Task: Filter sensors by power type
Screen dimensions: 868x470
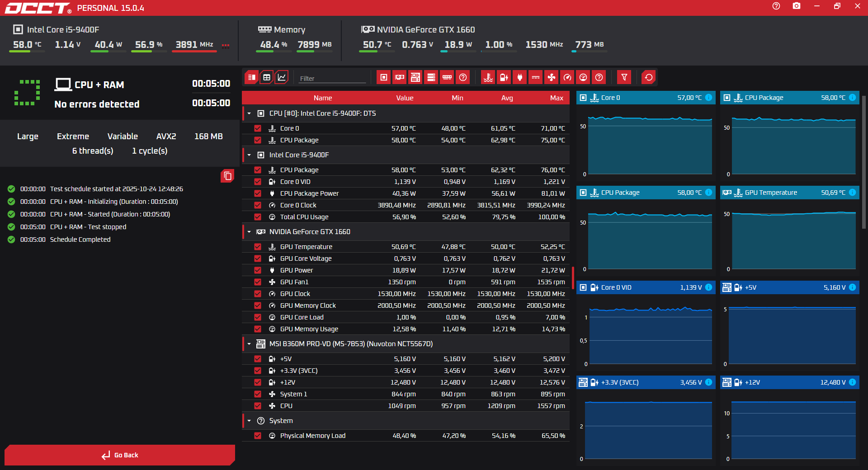Action: tap(520, 77)
